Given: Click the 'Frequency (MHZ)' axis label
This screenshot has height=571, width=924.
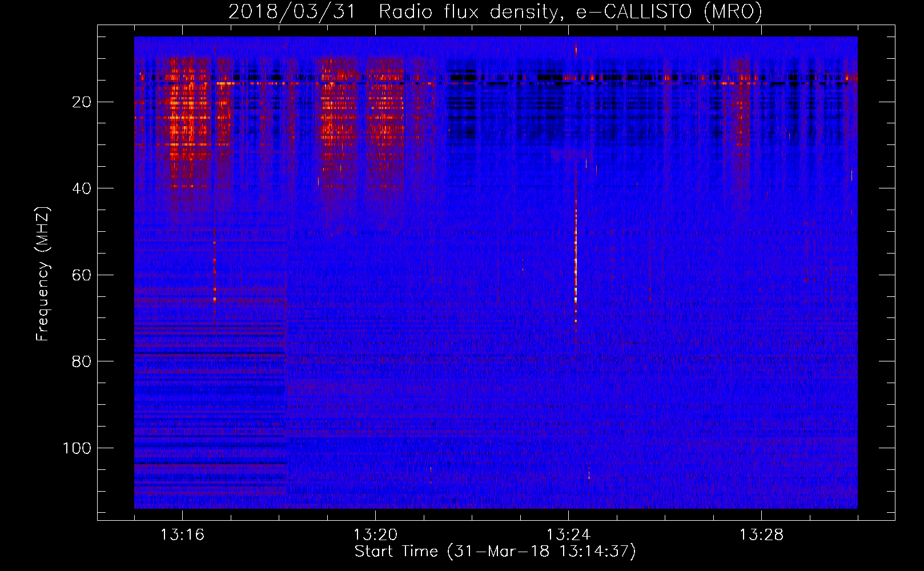Looking at the screenshot, I should pos(43,274).
